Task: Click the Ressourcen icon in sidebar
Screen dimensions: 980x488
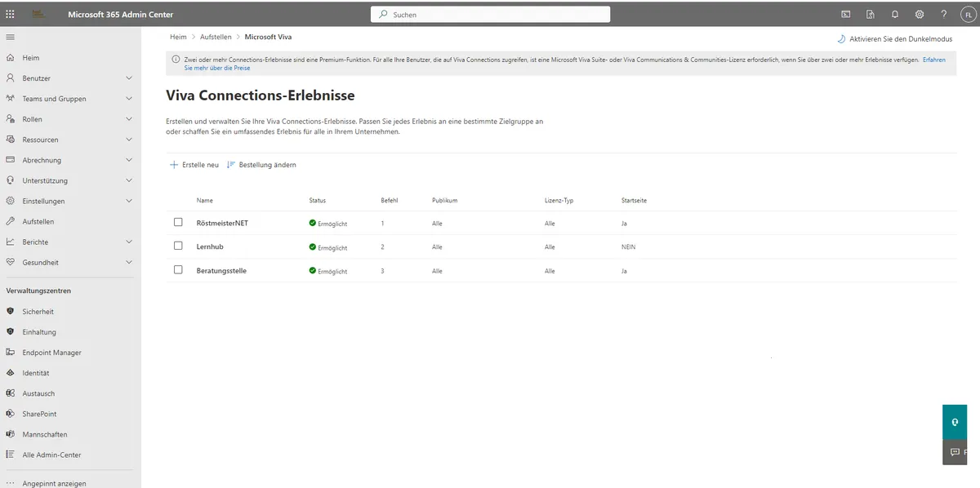Action: (x=11, y=140)
